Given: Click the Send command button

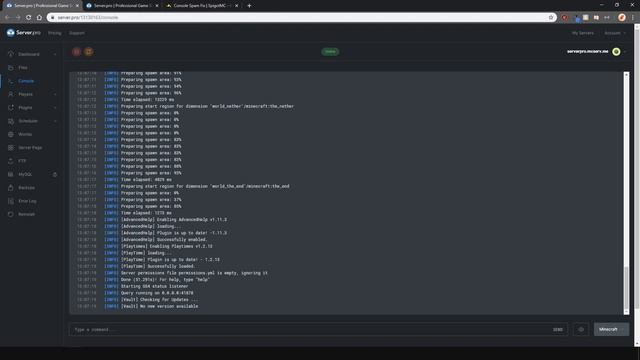Looking at the screenshot, I should pos(558,329).
